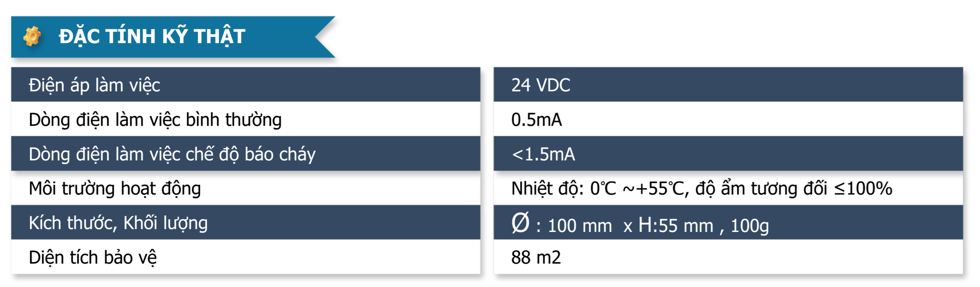
Task: Select the 0.5mA value cell
Action: pyautogui.click(x=728, y=119)
